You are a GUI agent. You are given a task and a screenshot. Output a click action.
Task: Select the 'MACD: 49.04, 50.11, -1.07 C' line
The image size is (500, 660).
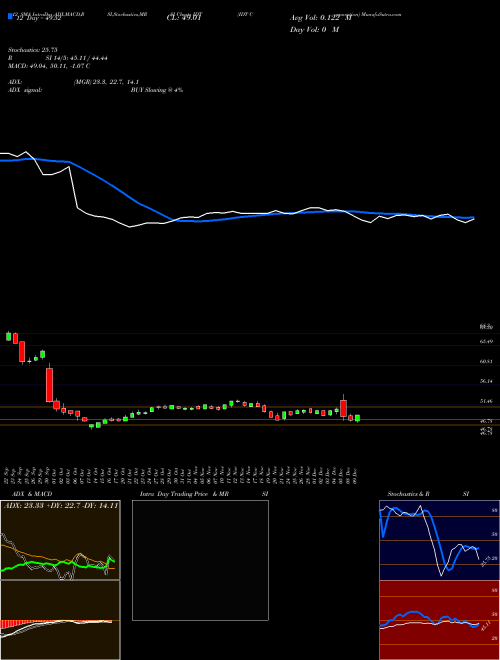tap(49, 66)
